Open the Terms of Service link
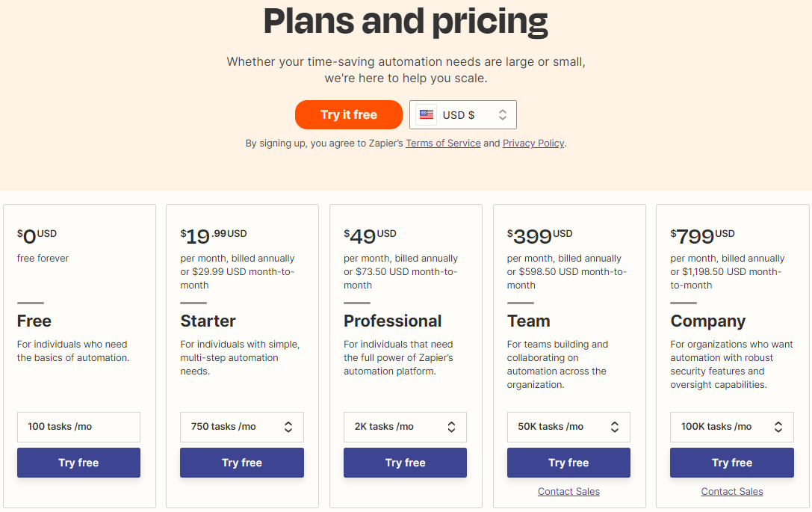Image resolution: width=812 pixels, height=512 pixels. [x=443, y=143]
